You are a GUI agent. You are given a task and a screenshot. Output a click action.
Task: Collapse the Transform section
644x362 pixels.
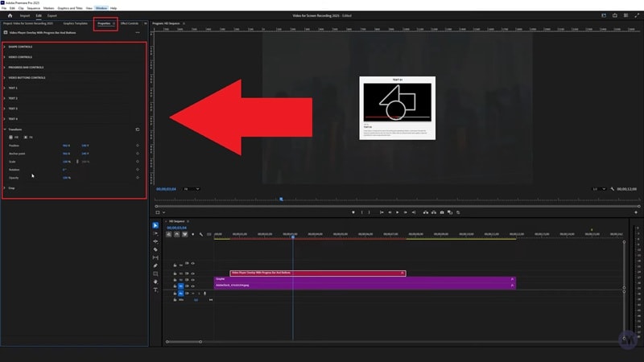(x=5, y=130)
